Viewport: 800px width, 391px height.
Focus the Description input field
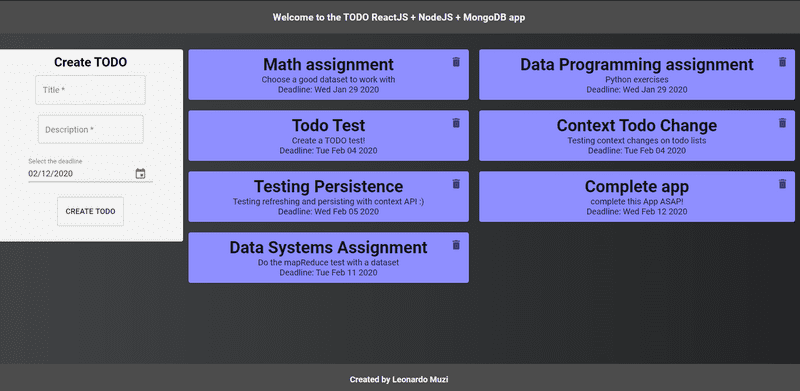click(x=91, y=130)
